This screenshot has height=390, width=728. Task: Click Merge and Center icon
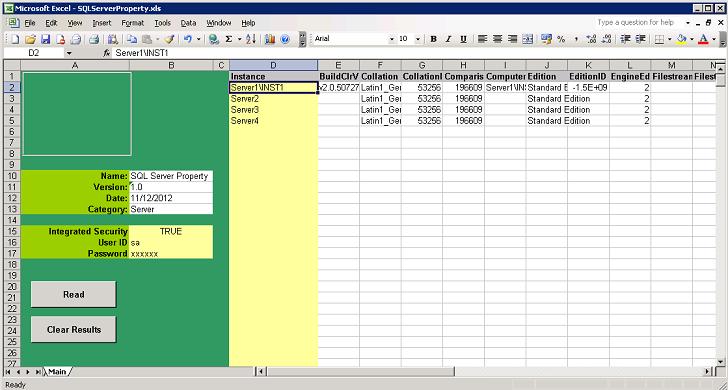527,39
